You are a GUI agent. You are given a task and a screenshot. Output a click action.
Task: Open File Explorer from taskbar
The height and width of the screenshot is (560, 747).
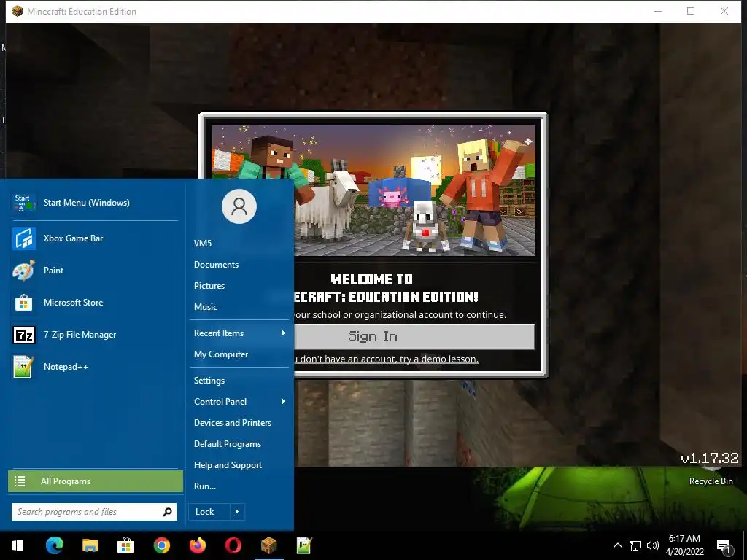click(90, 545)
